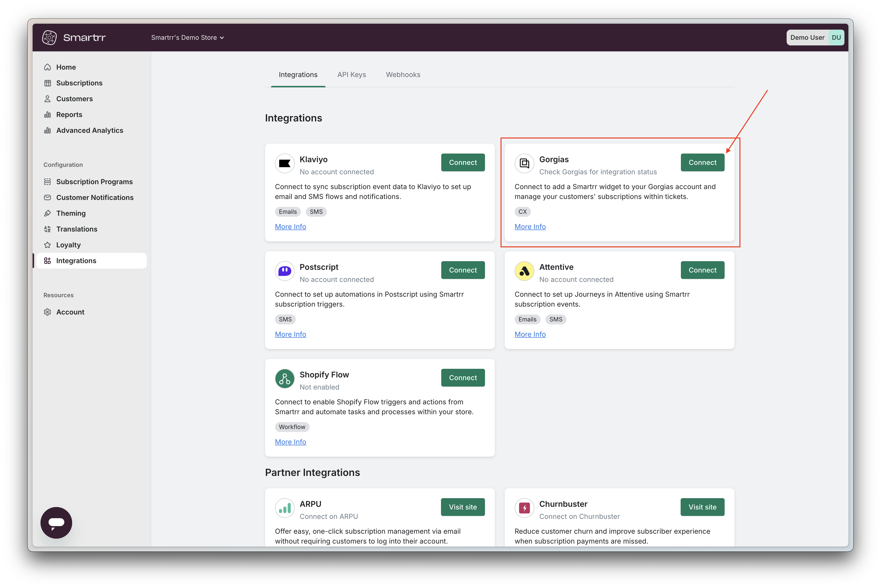Click the Shopify Flow green icon
This screenshot has height=588, width=881.
coord(285,379)
